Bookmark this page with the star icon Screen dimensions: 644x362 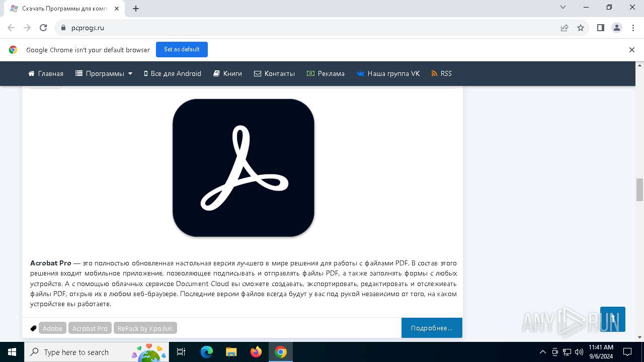(x=581, y=28)
